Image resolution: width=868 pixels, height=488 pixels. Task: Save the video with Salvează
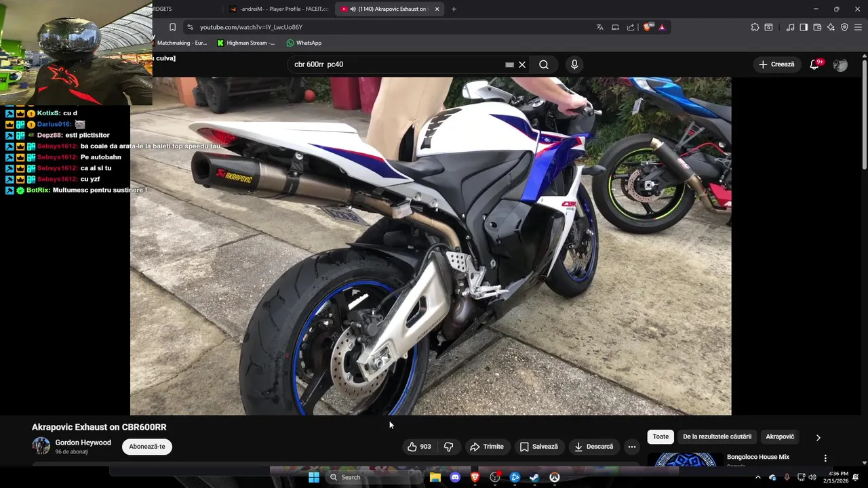[x=539, y=447]
